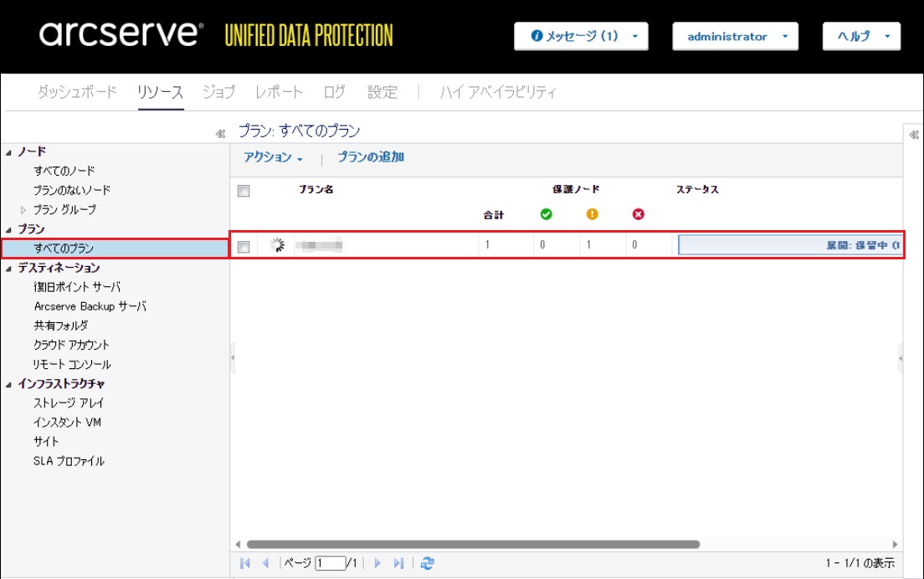Click the red error status header icon
Image resolution: width=924 pixels, height=579 pixels.
click(639, 215)
